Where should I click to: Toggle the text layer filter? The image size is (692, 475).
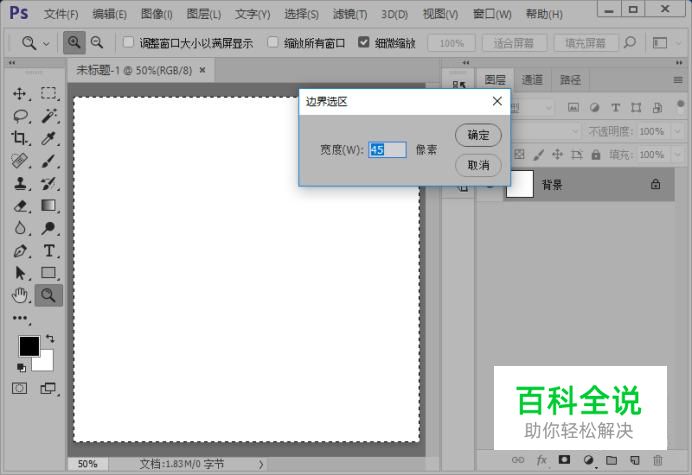pos(615,107)
